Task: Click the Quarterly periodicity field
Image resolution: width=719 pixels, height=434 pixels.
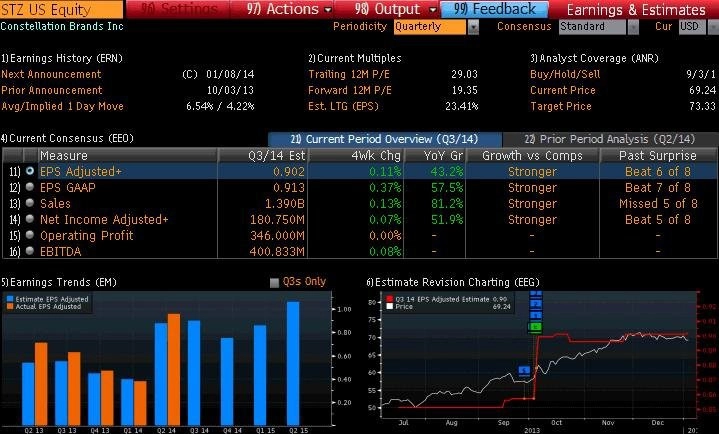Action: tap(430, 27)
